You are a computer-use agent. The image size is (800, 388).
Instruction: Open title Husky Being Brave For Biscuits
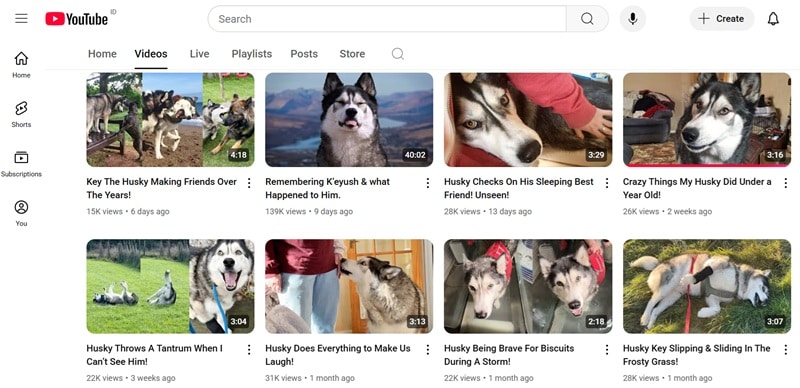(509, 355)
